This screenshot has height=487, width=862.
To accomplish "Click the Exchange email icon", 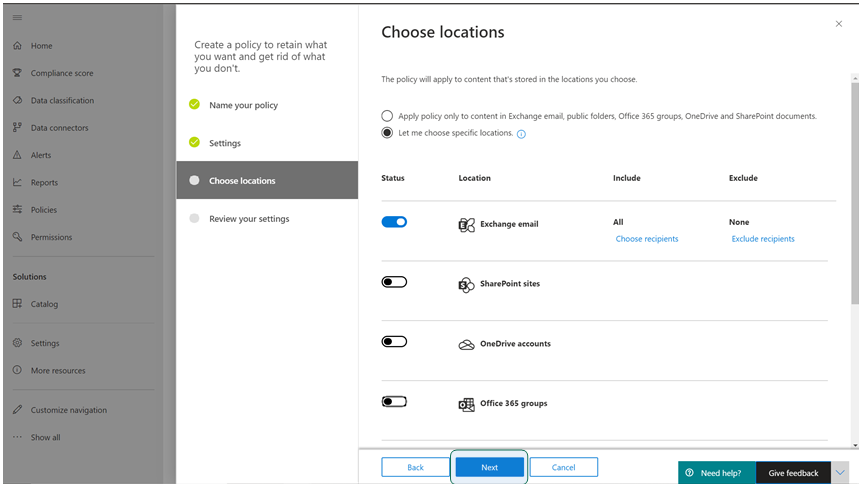I will [466, 224].
